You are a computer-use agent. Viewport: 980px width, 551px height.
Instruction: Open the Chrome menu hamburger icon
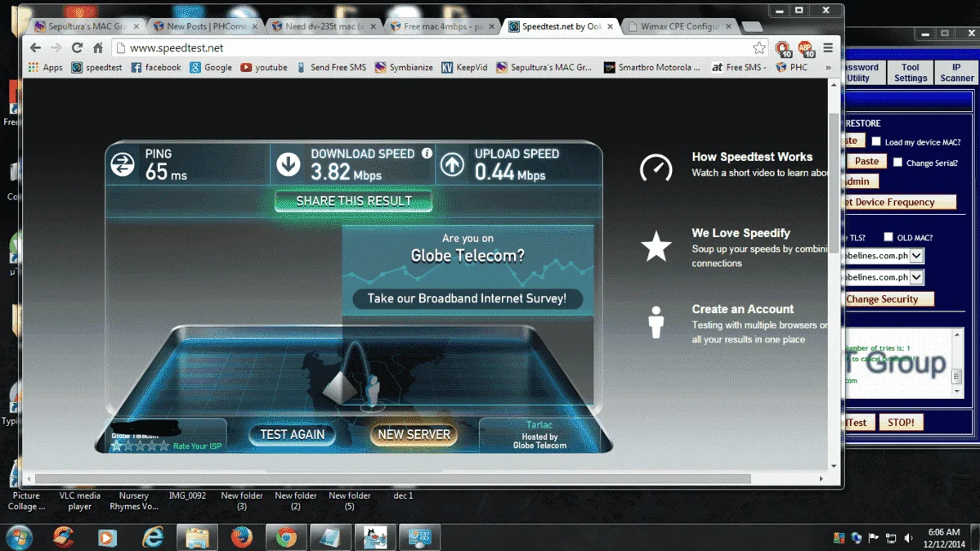click(x=828, y=47)
